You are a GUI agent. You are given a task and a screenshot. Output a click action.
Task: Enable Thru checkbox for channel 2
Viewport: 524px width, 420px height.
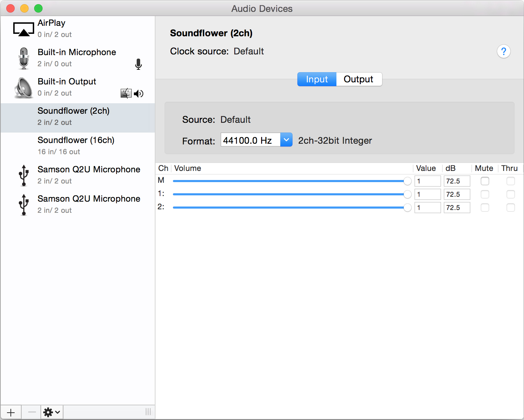[x=510, y=208]
